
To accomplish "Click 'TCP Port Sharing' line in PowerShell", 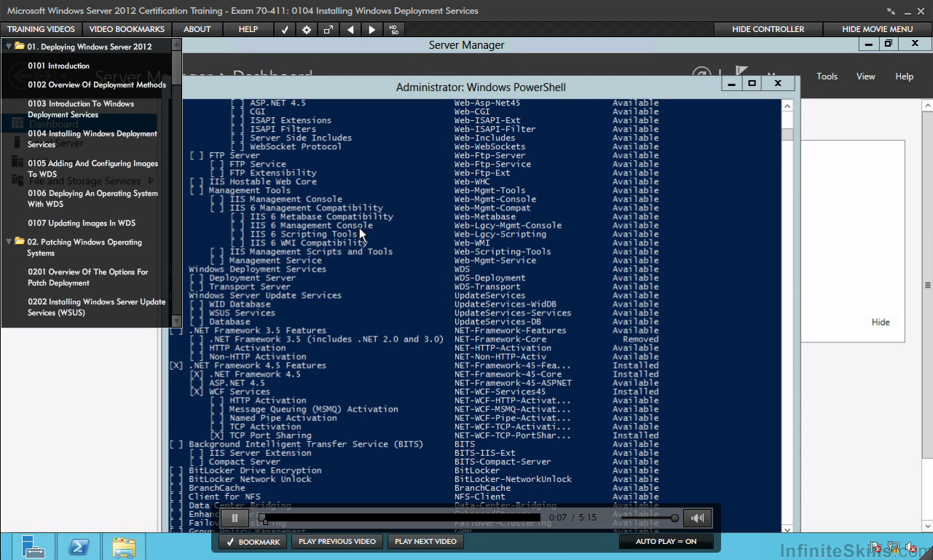I will click(x=270, y=435).
